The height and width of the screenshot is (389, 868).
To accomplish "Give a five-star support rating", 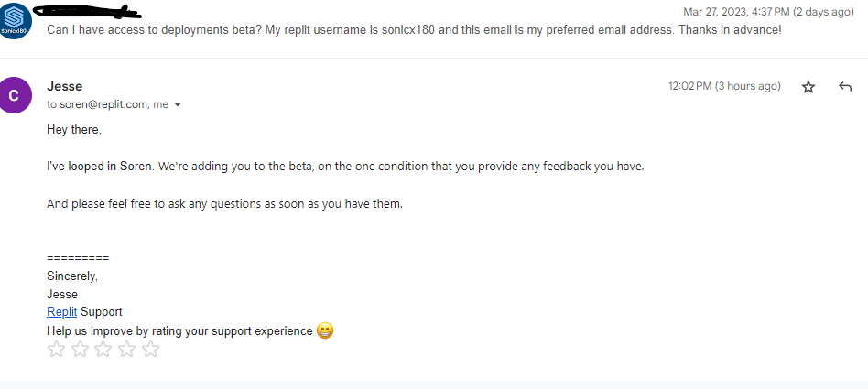I will [x=150, y=349].
